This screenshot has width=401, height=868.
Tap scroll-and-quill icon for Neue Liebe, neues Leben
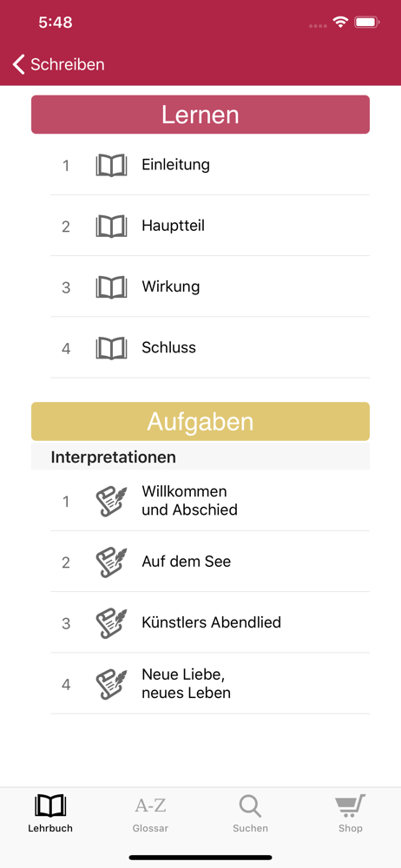coord(111,684)
